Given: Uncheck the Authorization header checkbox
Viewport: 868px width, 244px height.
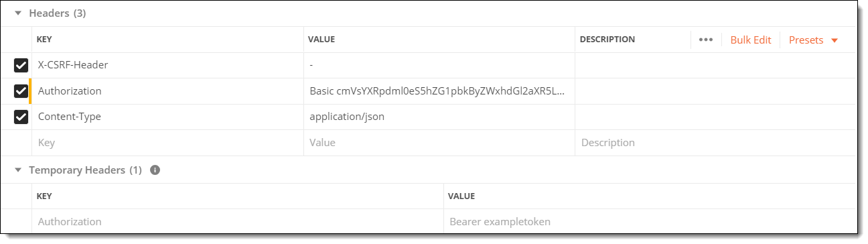Looking at the screenshot, I should click(21, 91).
